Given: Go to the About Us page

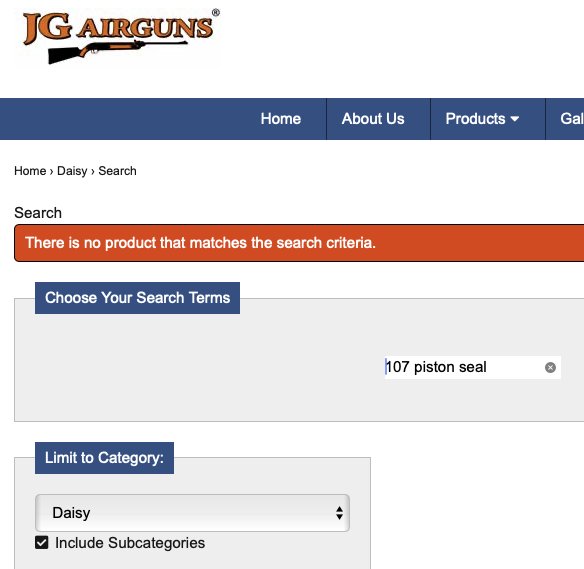Looking at the screenshot, I should click(373, 119).
